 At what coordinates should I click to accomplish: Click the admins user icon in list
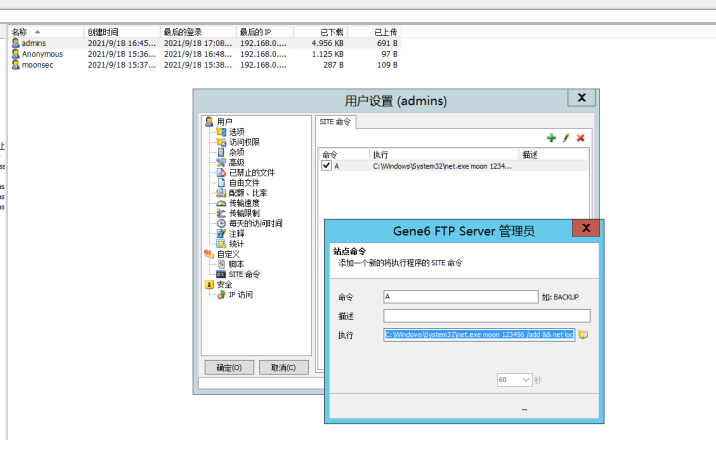(x=16, y=43)
